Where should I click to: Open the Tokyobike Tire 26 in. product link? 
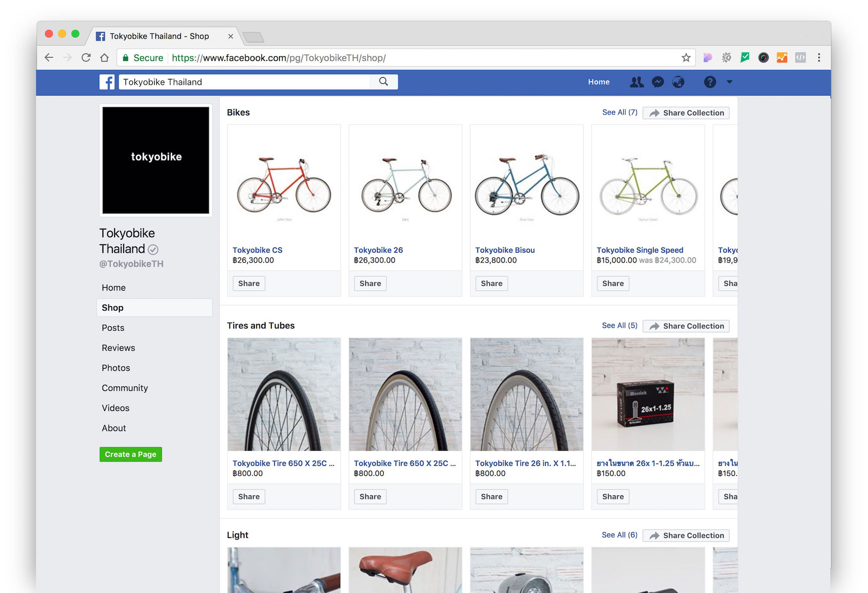(x=526, y=463)
